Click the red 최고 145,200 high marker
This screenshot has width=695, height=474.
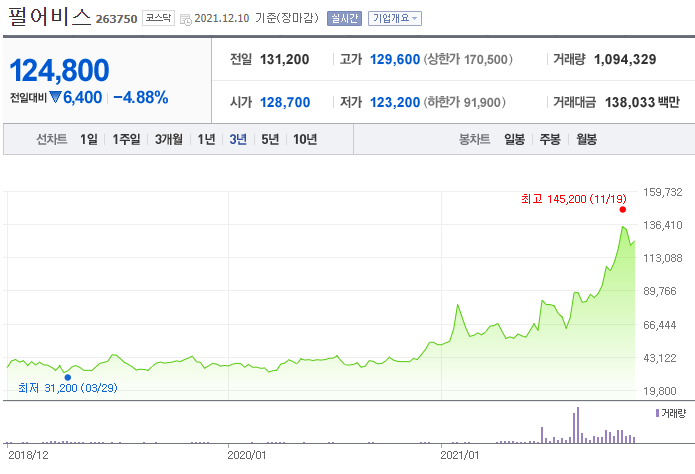(623, 210)
